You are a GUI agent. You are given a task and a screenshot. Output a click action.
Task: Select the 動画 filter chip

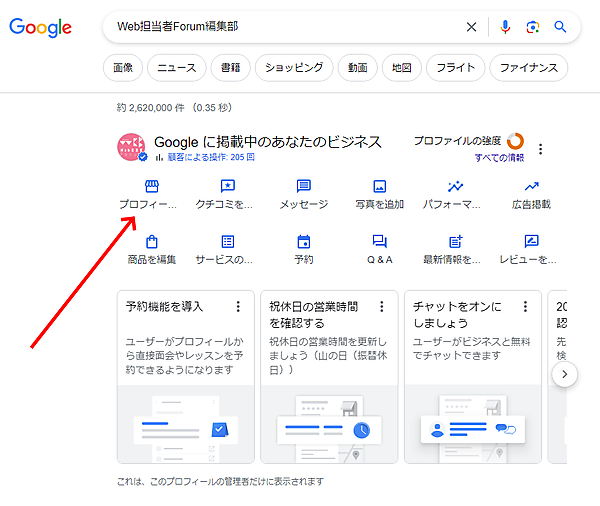pyautogui.click(x=357, y=68)
